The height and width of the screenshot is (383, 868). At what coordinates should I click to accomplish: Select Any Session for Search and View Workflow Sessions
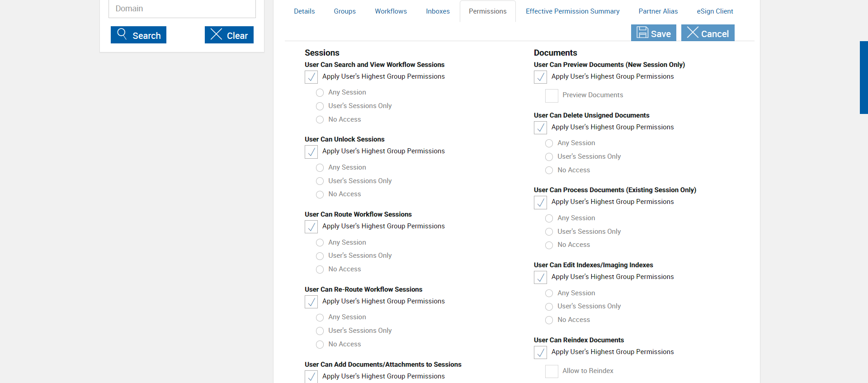[x=320, y=93]
